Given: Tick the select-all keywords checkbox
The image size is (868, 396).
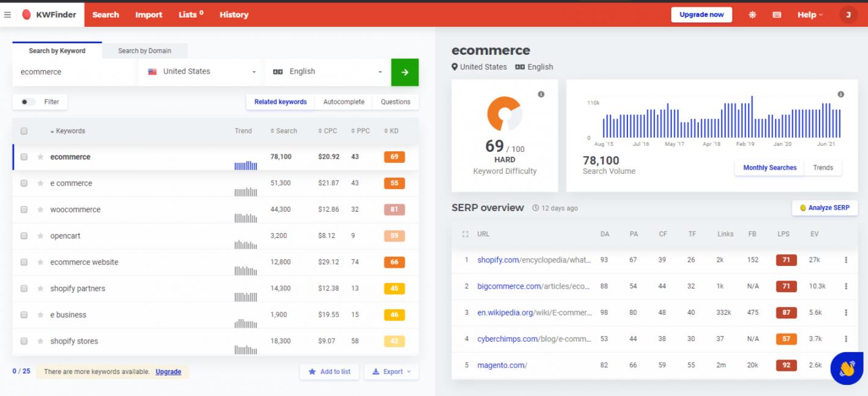Looking at the screenshot, I should [x=24, y=131].
